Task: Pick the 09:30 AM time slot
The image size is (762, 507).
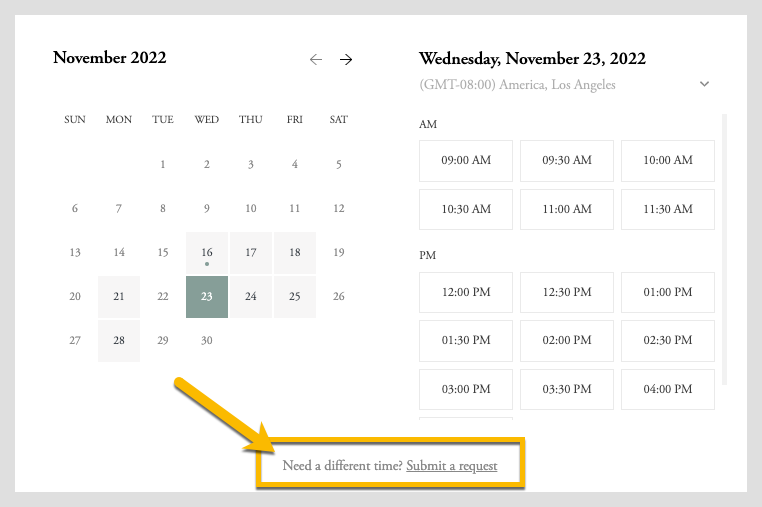Action: click(567, 160)
